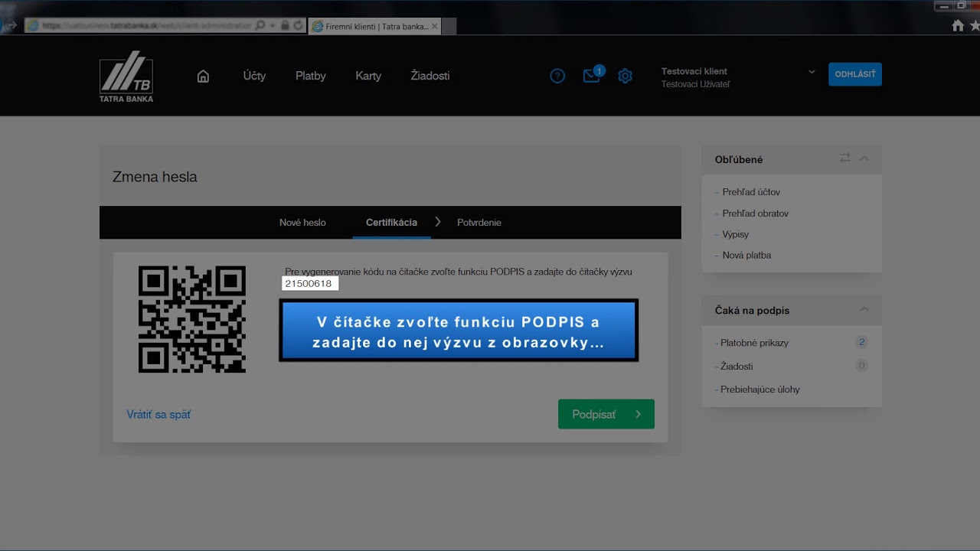Viewport: 980px width, 551px height.
Task: Open the help question mark icon
Action: pos(557,76)
